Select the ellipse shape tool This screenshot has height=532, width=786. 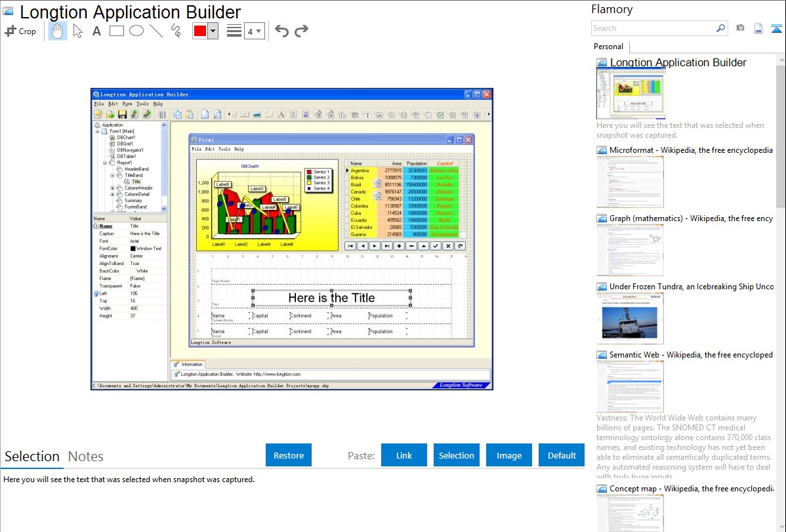tap(136, 31)
